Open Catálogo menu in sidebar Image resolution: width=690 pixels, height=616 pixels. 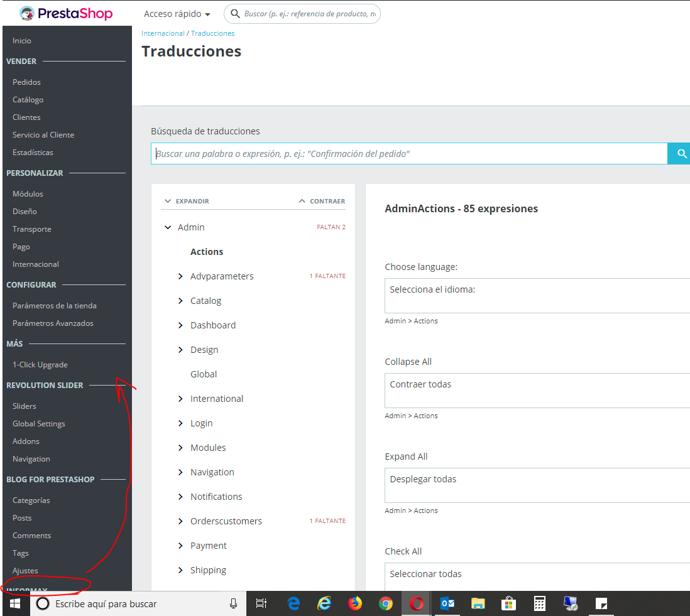click(28, 100)
